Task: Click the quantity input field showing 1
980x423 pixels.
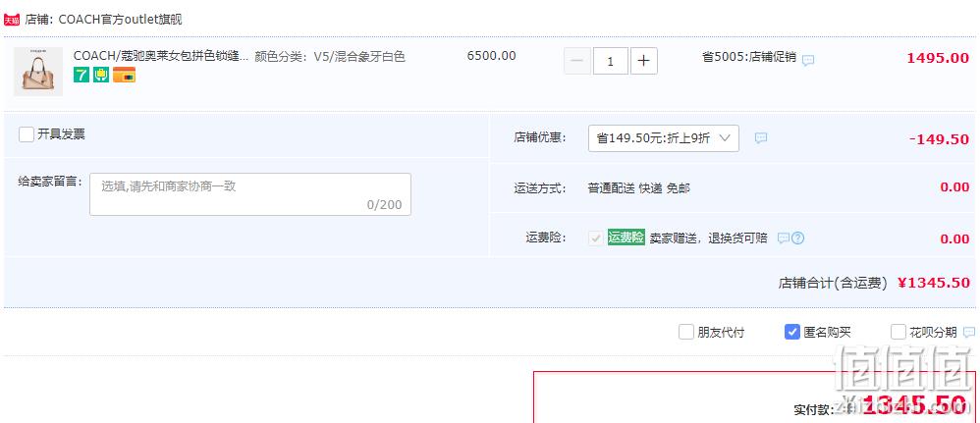Action: [610, 61]
